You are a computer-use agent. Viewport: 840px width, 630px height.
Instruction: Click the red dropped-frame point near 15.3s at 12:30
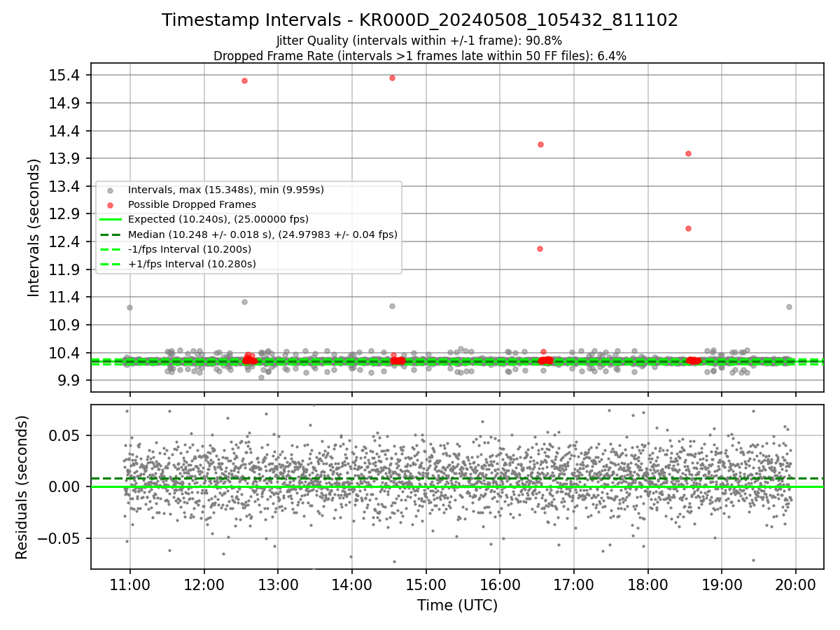click(x=244, y=80)
